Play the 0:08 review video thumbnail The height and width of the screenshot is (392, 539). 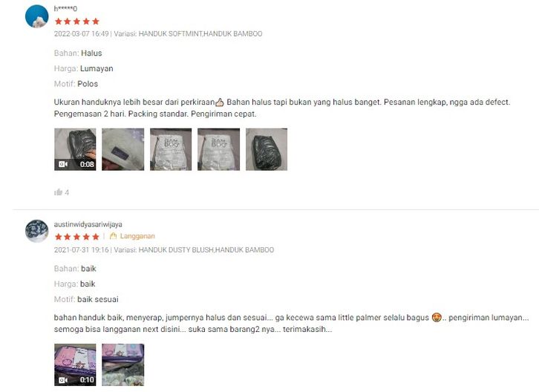[75, 149]
